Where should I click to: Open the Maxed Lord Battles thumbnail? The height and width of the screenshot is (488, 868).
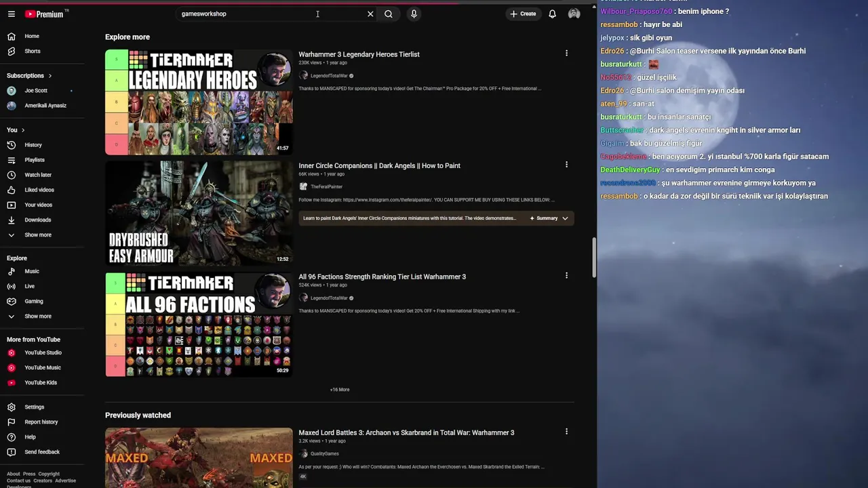pos(199,457)
